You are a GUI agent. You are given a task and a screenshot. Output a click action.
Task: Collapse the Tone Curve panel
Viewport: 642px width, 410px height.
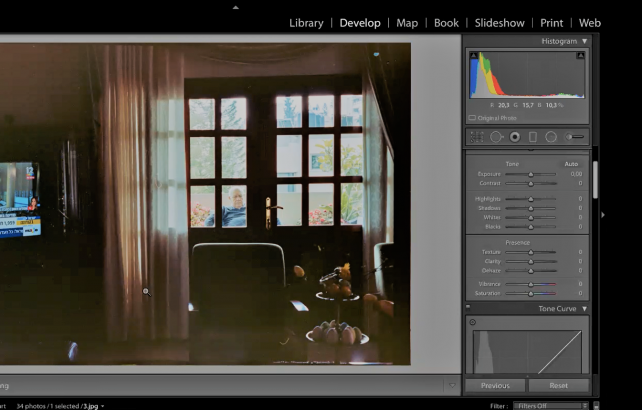click(585, 309)
